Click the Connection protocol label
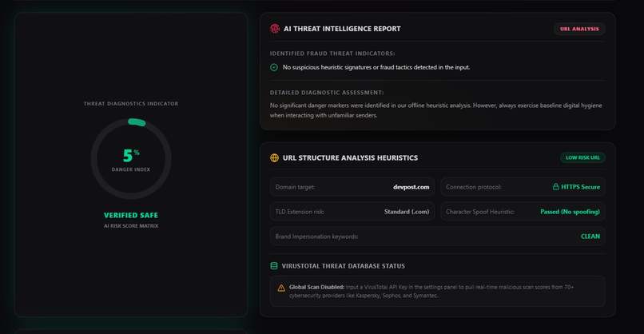 pyautogui.click(x=474, y=187)
